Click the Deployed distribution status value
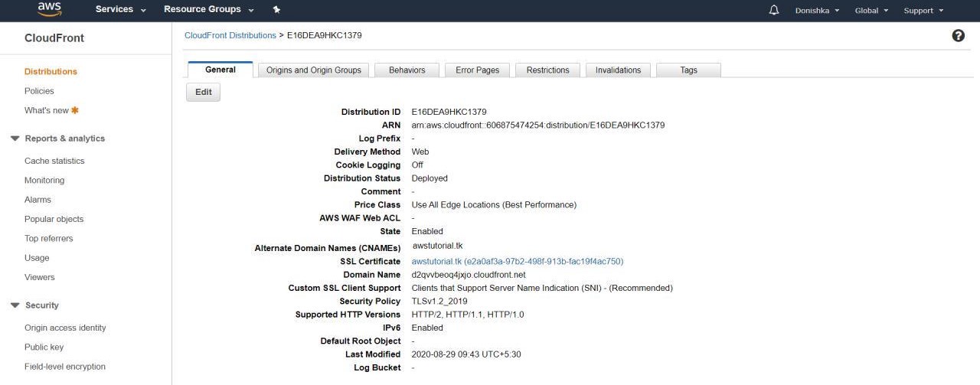The width and height of the screenshot is (980, 385). coord(430,178)
